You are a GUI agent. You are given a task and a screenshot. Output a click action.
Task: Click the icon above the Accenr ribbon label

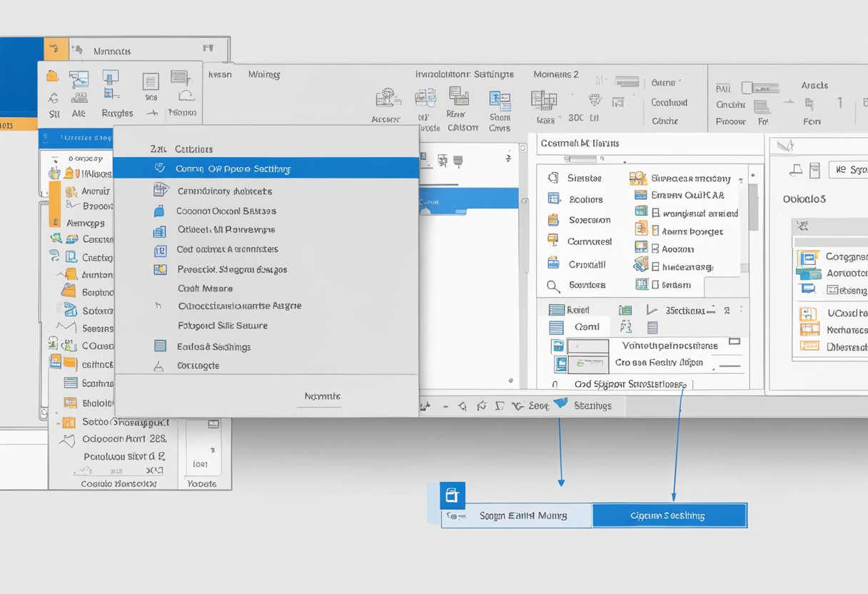[x=388, y=98]
